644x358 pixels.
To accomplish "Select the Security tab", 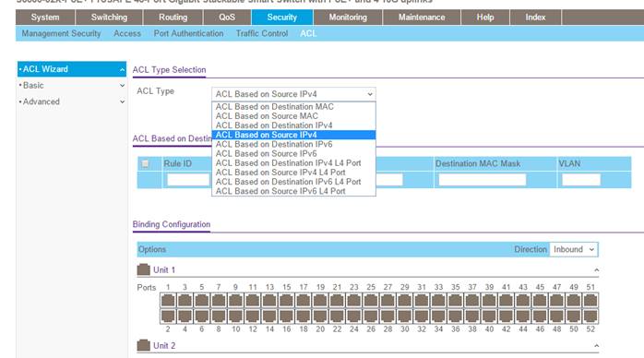I will point(282,18).
